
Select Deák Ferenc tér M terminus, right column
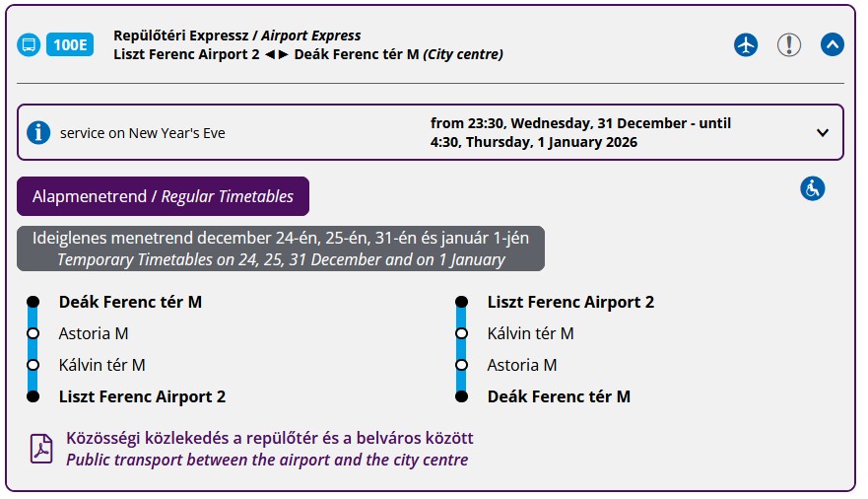(559, 396)
